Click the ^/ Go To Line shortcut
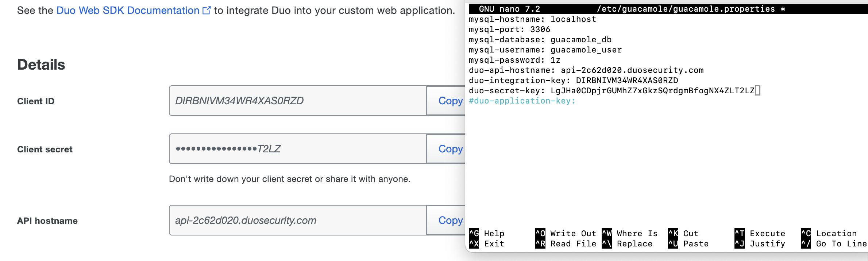The image size is (868, 261). click(834, 244)
